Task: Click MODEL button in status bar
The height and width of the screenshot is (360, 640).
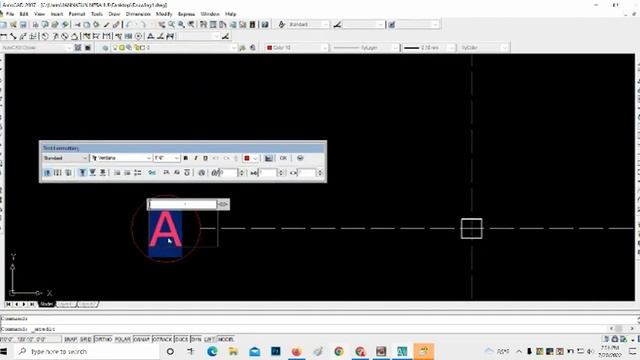Action: [x=225, y=339]
